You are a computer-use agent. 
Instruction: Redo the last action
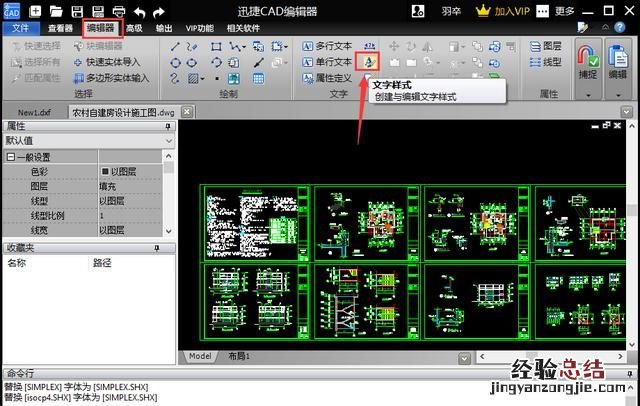(x=159, y=12)
